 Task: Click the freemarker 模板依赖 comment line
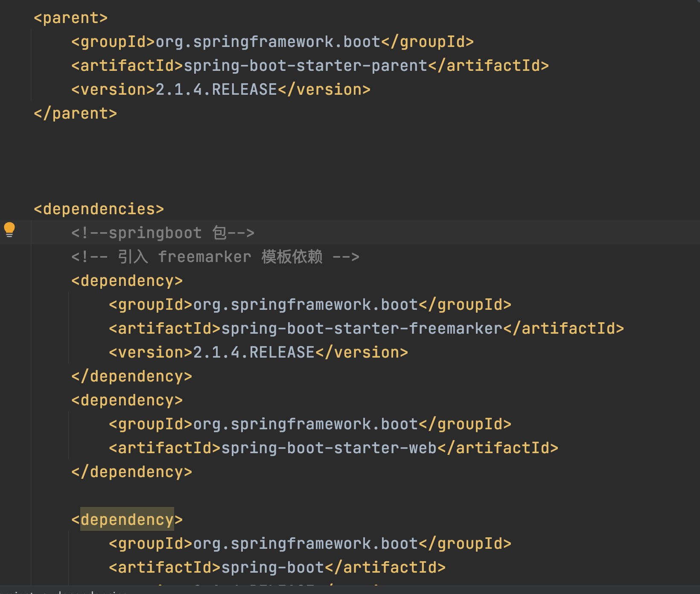point(216,257)
